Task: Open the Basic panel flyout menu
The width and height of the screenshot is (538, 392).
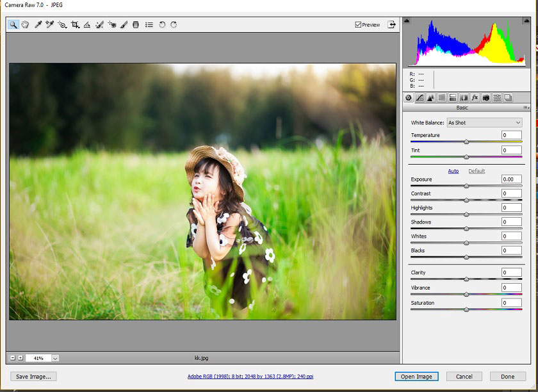Action: click(526, 108)
